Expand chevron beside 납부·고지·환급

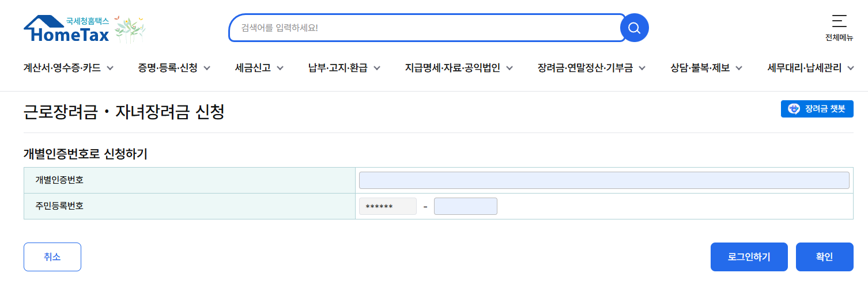click(x=377, y=68)
